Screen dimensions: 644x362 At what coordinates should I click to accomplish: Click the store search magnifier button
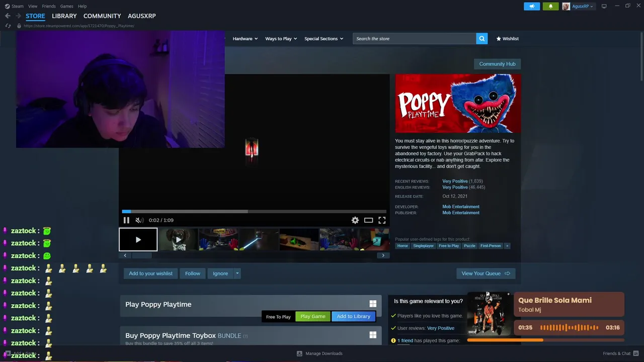coord(482,39)
